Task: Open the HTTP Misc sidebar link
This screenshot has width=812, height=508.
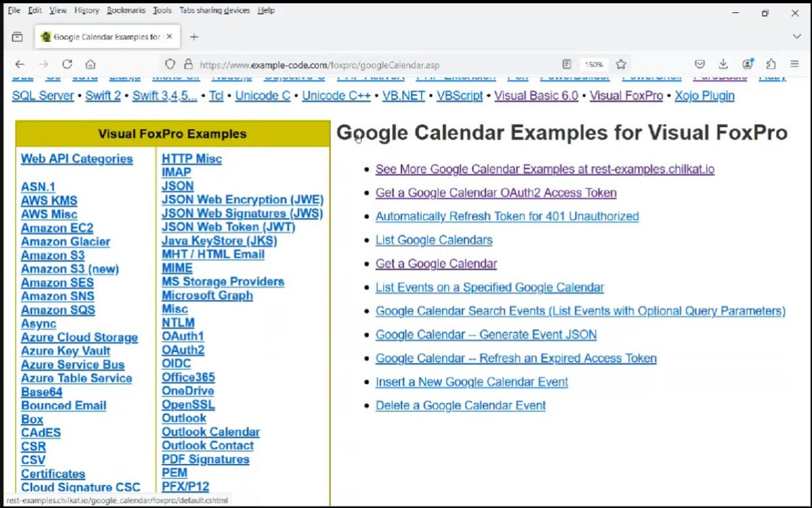Action: point(191,159)
